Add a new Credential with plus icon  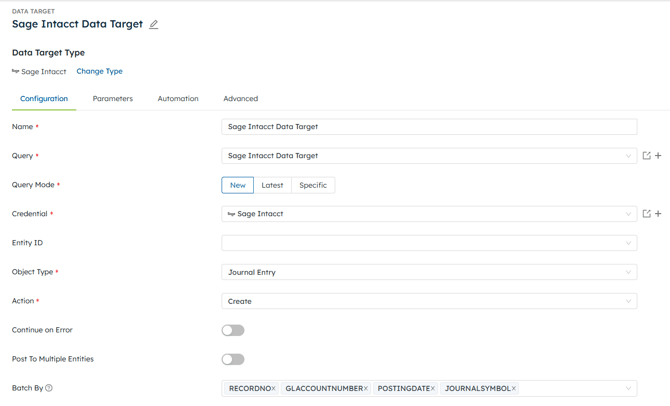[x=658, y=214]
